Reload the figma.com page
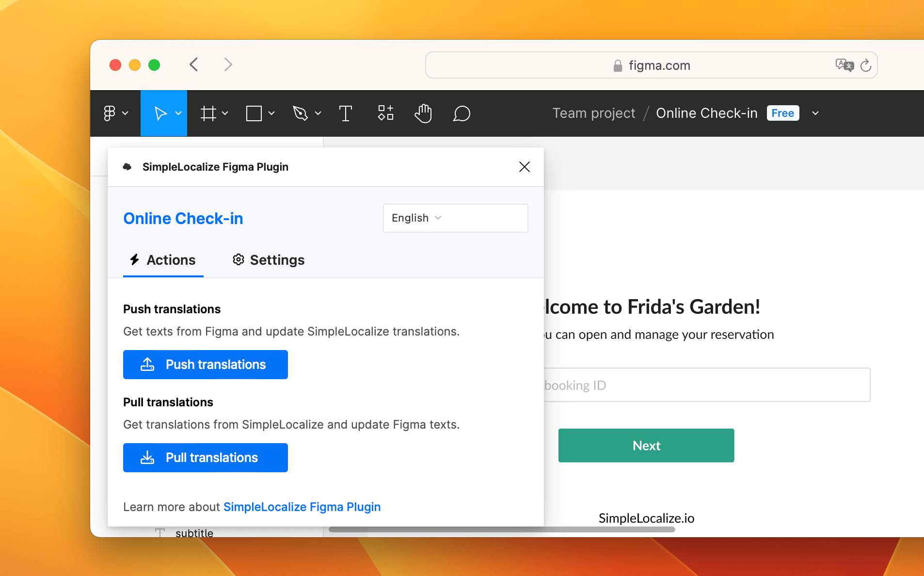The image size is (924, 576). pyautogui.click(x=866, y=65)
